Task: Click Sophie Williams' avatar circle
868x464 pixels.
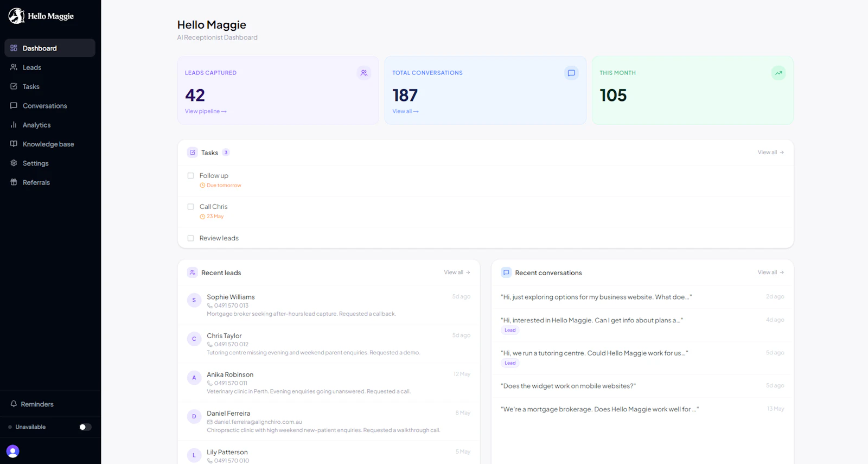Action: pyautogui.click(x=194, y=300)
